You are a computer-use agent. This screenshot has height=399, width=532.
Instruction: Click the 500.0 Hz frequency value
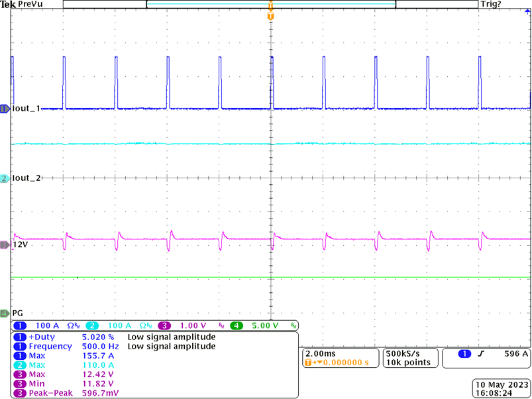click(101, 347)
